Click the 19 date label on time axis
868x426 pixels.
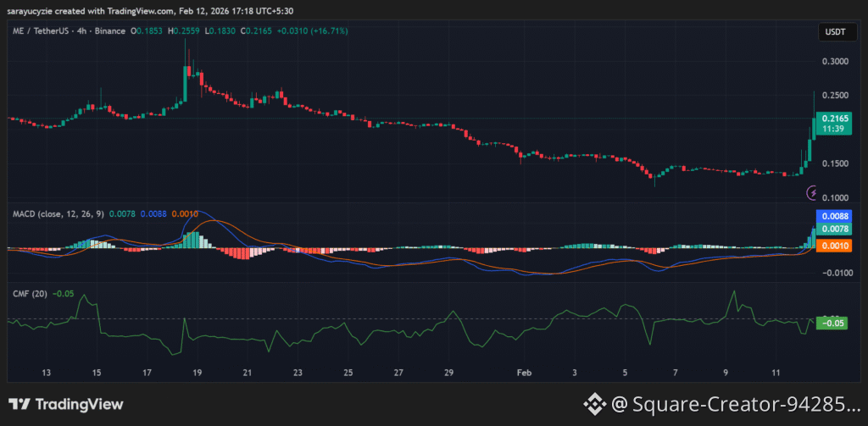(197, 373)
